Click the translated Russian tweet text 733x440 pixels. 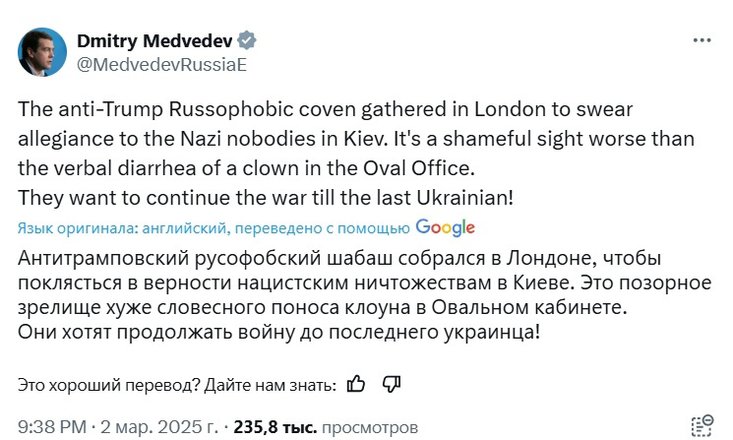coord(365,296)
